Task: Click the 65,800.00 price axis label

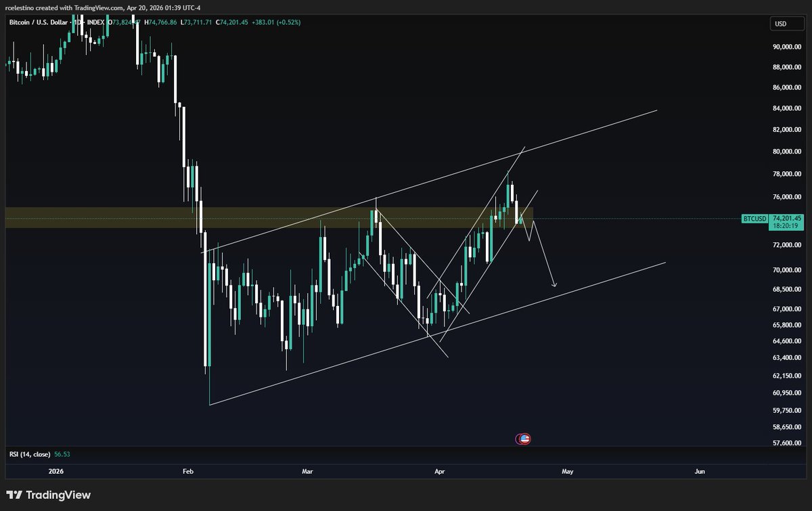Action: [x=787, y=325]
